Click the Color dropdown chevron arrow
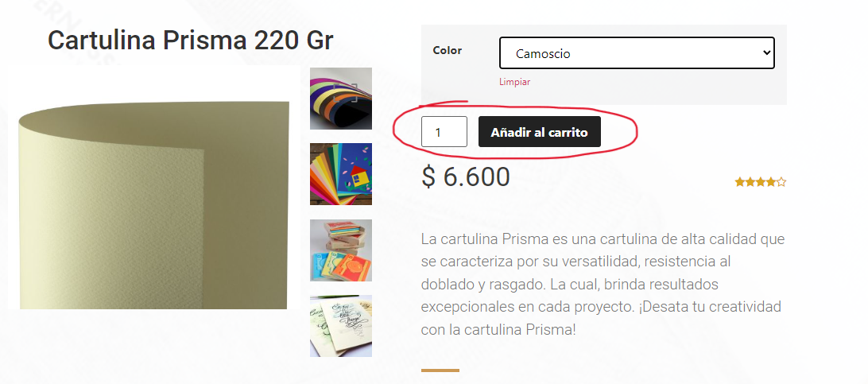Viewport: 868px width, 384px height. 766,53
